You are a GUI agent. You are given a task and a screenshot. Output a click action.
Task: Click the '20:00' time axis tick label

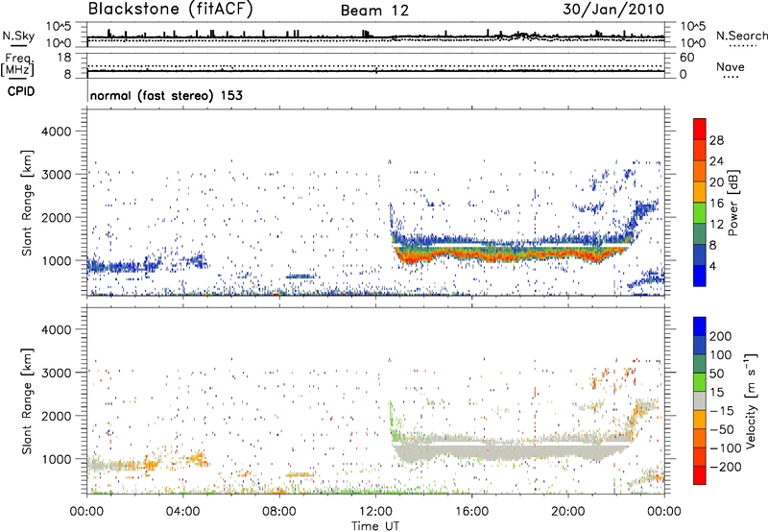point(567,512)
